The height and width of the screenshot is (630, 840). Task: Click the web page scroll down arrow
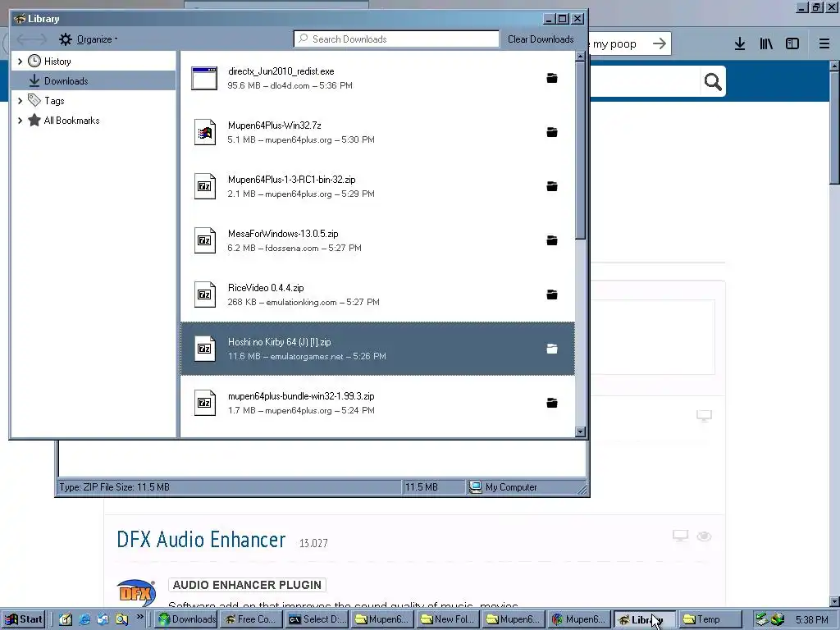coord(834,602)
